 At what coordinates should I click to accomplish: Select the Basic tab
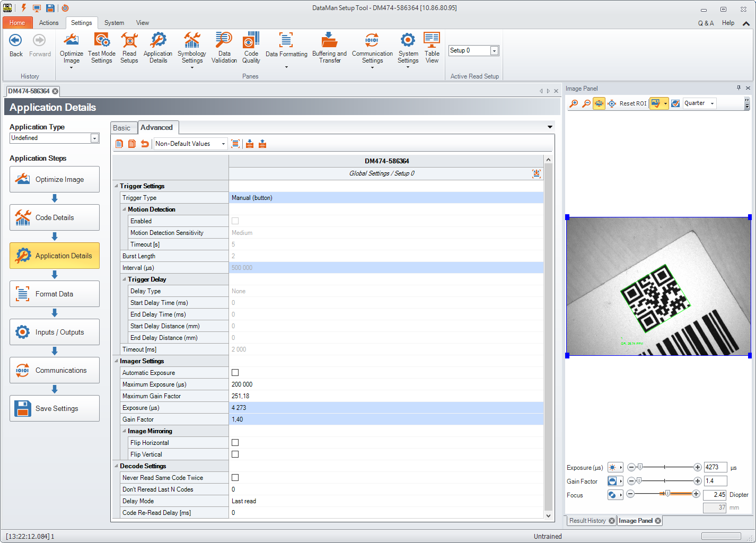(x=122, y=128)
